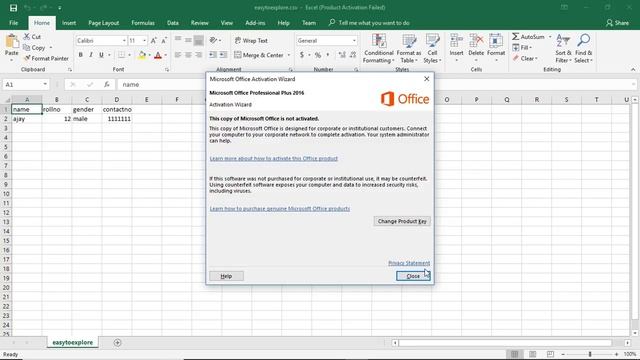Switch to the Data tab
This screenshot has width=640, height=360.
[173, 23]
